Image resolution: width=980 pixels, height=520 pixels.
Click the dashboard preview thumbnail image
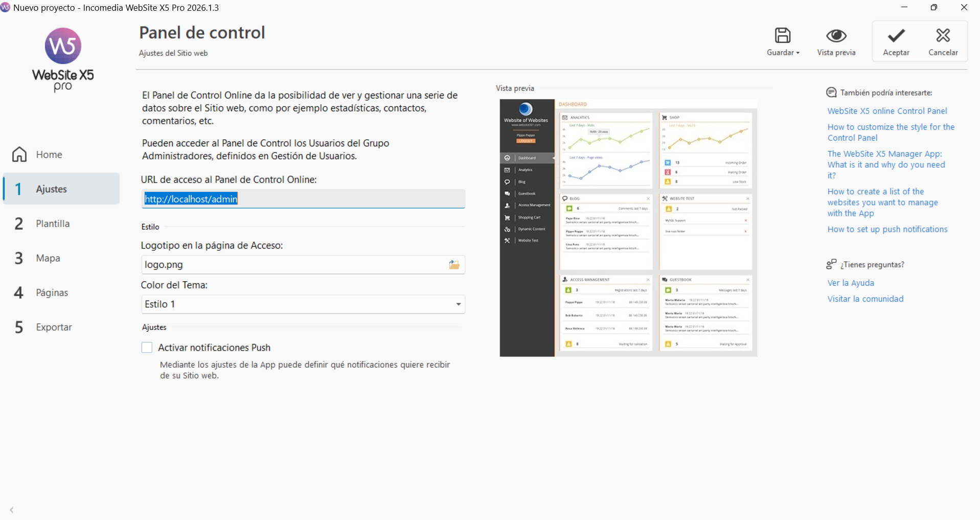tap(628, 228)
